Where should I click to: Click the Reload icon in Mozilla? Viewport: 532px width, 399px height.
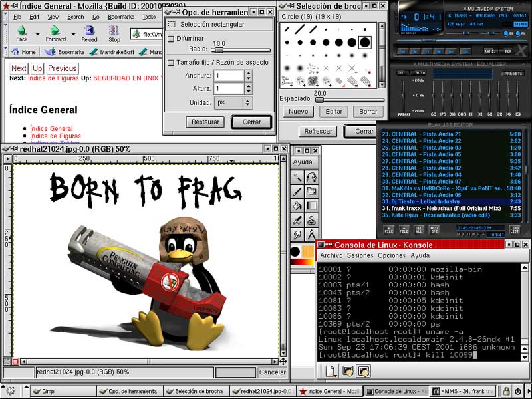tap(89, 31)
